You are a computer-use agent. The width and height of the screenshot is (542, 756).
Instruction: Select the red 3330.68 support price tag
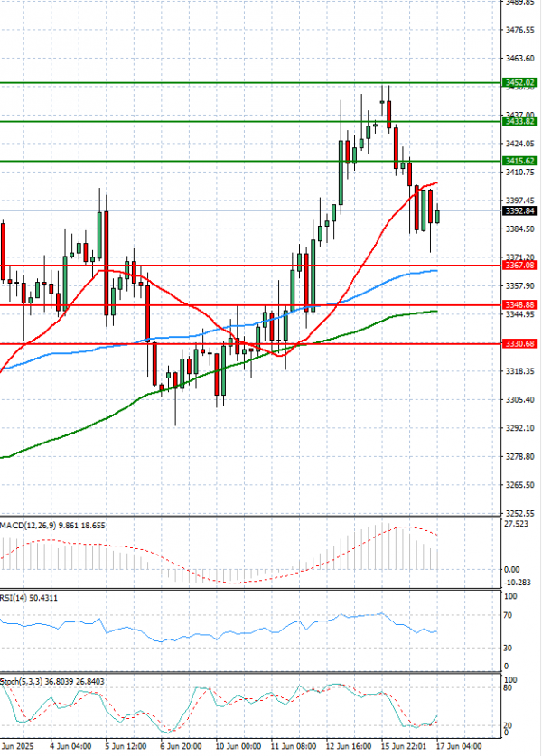519,343
